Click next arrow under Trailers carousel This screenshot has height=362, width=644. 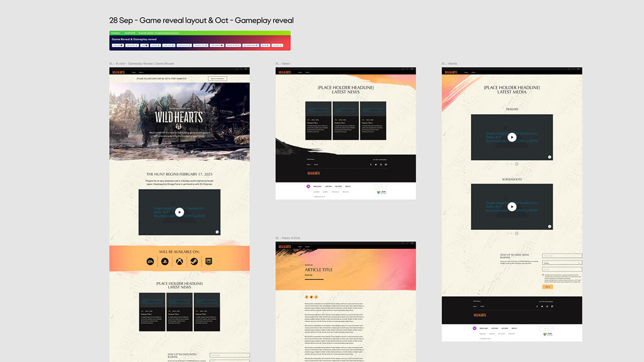coord(517,164)
